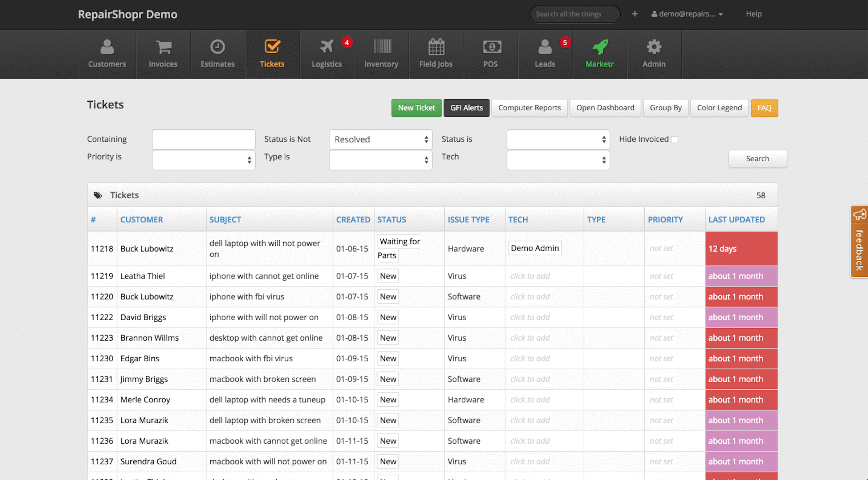Open Admin gear icon
The image size is (868, 480).
coord(654,47)
